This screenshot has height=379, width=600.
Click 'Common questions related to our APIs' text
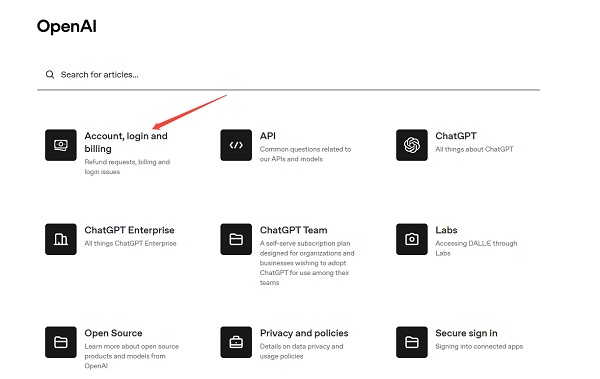pyautogui.click(x=305, y=154)
